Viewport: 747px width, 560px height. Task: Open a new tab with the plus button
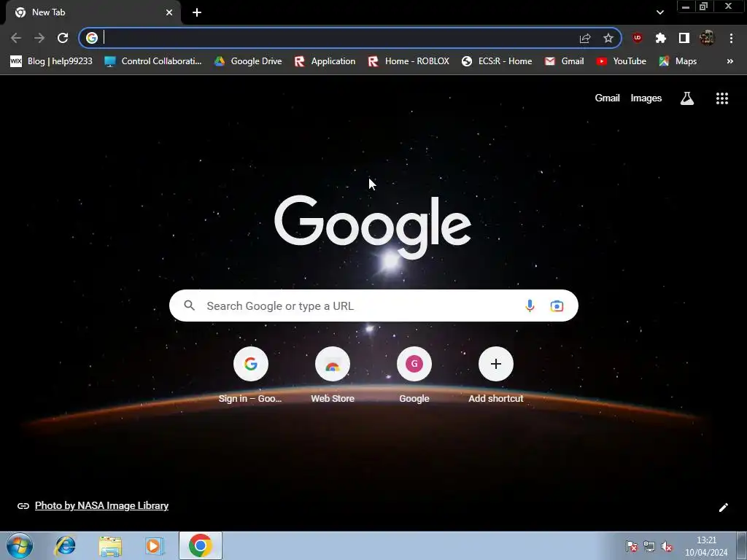197,12
